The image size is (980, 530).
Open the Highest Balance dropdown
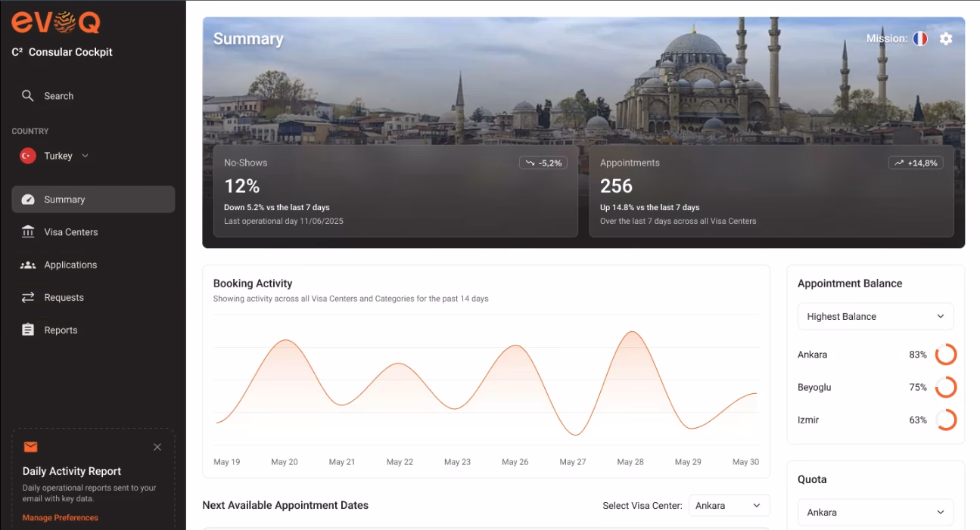[x=876, y=316]
